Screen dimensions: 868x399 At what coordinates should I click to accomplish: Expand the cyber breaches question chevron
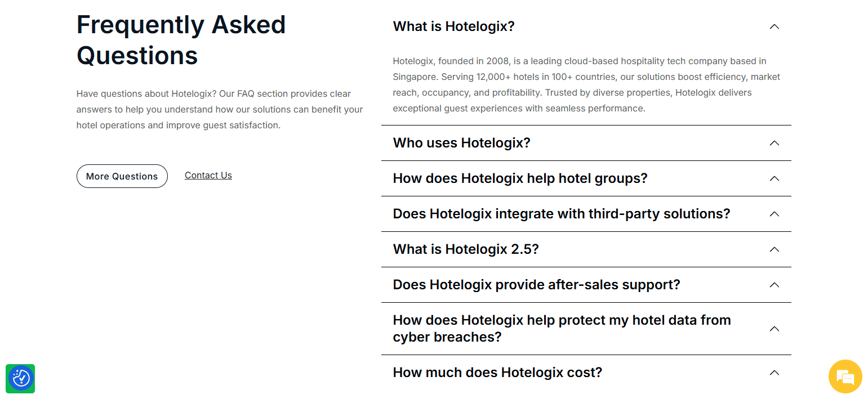pos(774,329)
